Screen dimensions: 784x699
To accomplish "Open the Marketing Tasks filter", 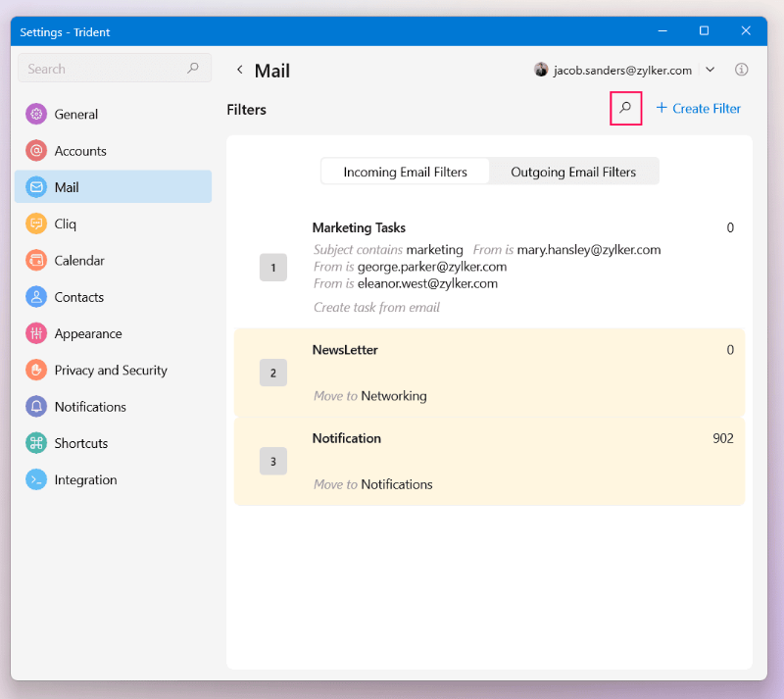I will [359, 228].
